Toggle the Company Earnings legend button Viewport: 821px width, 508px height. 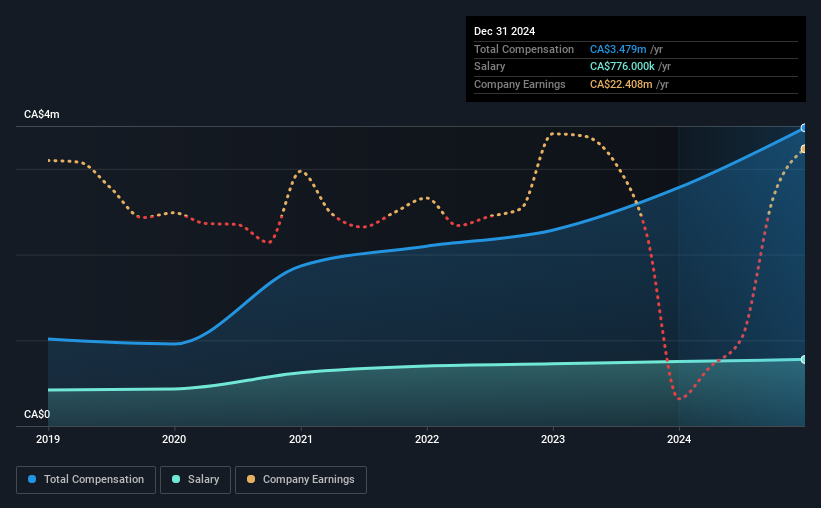click(x=301, y=480)
